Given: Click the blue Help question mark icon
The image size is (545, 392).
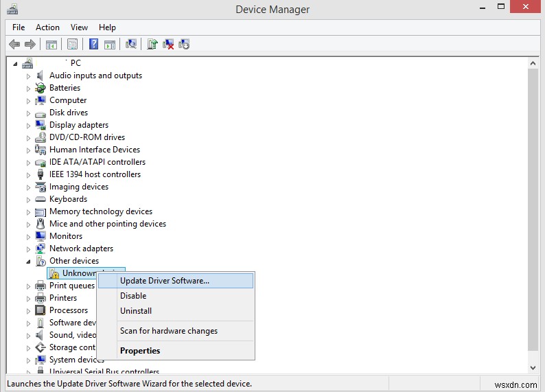Looking at the screenshot, I should pyautogui.click(x=94, y=45).
